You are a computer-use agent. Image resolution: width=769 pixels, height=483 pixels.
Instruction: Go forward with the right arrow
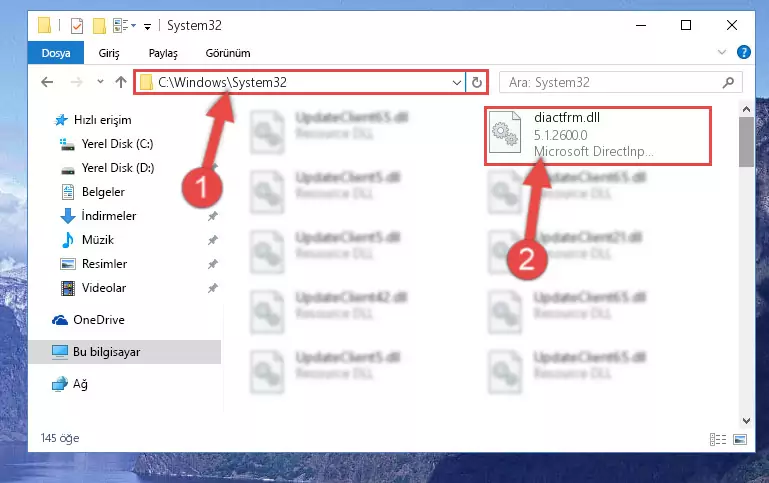(77, 82)
